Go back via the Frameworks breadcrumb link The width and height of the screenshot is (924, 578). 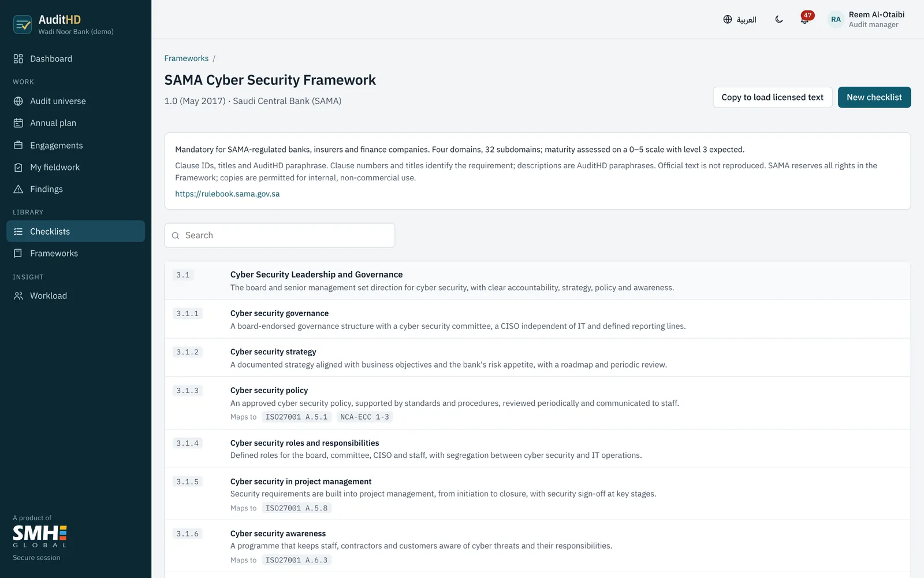187,58
